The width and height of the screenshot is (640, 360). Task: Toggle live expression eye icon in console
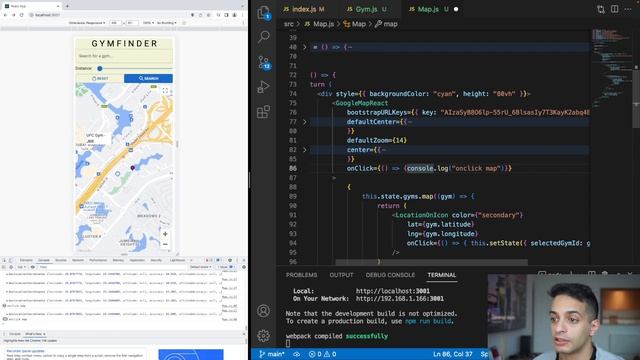(33, 267)
